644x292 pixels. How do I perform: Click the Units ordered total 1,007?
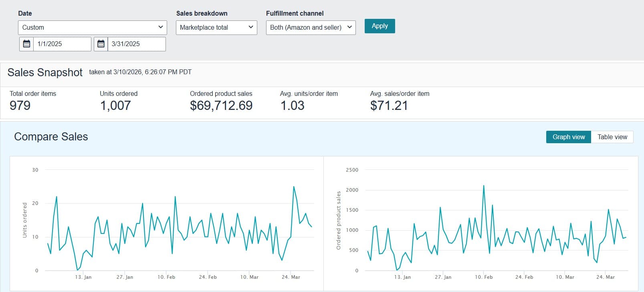(x=115, y=105)
